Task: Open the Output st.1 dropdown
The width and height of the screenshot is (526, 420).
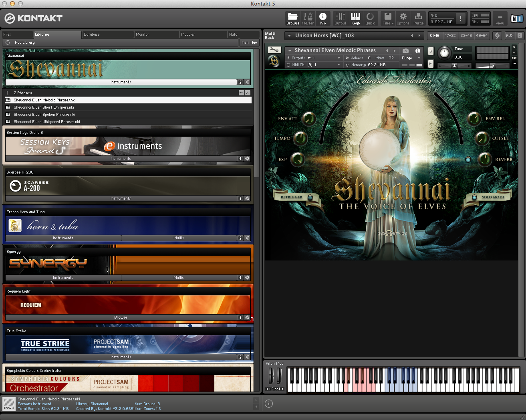Action: click(x=339, y=58)
